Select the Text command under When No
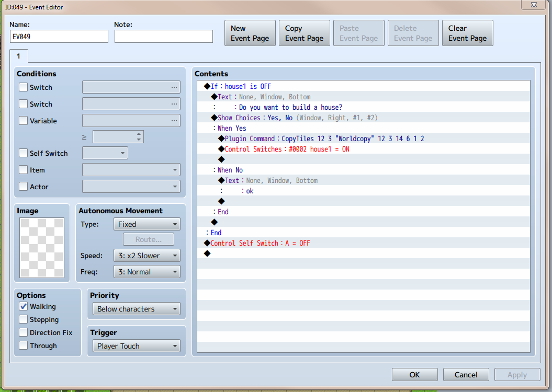 tap(363, 180)
